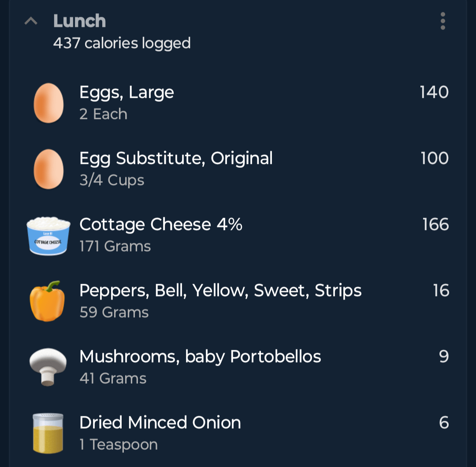The width and height of the screenshot is (476, 467).
Task: Open Egg Substitute, Original entry
Action: [238, 169]
